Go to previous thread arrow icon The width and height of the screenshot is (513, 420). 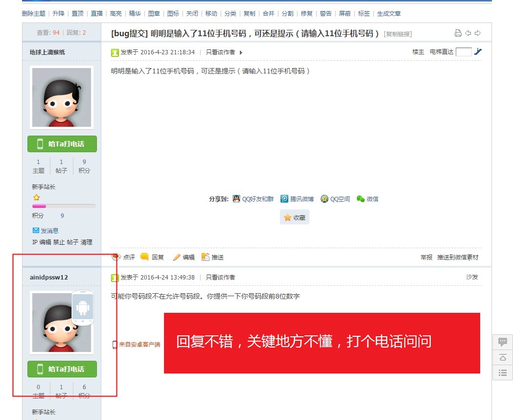[x=468, y=33]
